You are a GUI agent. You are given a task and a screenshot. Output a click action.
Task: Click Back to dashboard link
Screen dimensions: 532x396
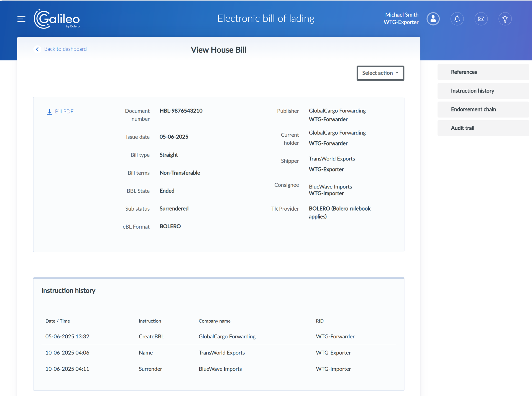click(65, 49)
